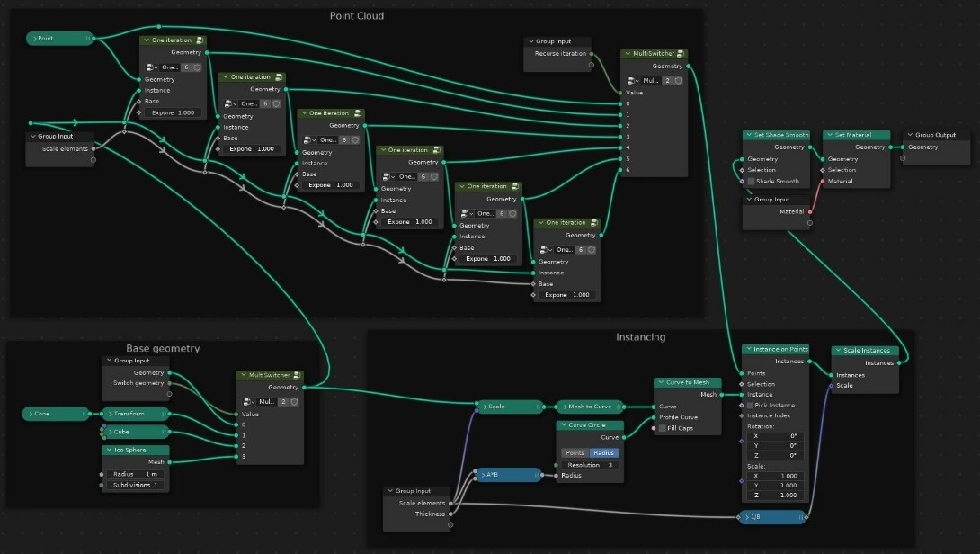Click Ico Sphere Radius 1 m field
980x554 pixels.
click(x=136, y=475)
